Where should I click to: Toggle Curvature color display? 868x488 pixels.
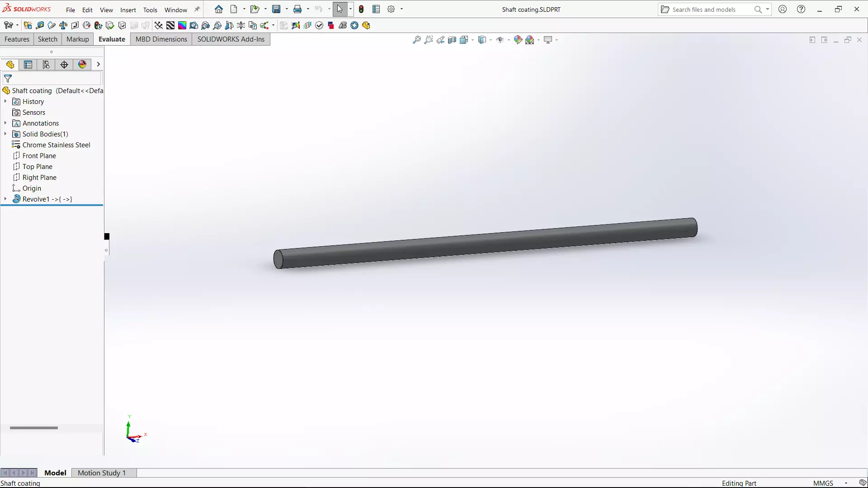pyautogui.click(x=182, y=25)
